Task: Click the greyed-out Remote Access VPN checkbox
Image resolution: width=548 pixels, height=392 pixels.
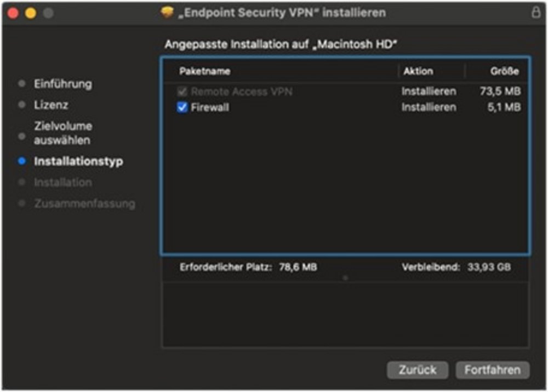Action: (183, 92)
